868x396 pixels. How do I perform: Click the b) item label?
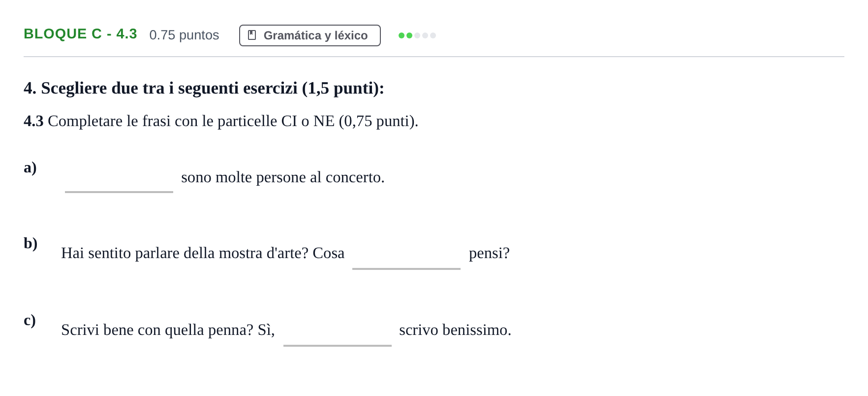[31, 243]
